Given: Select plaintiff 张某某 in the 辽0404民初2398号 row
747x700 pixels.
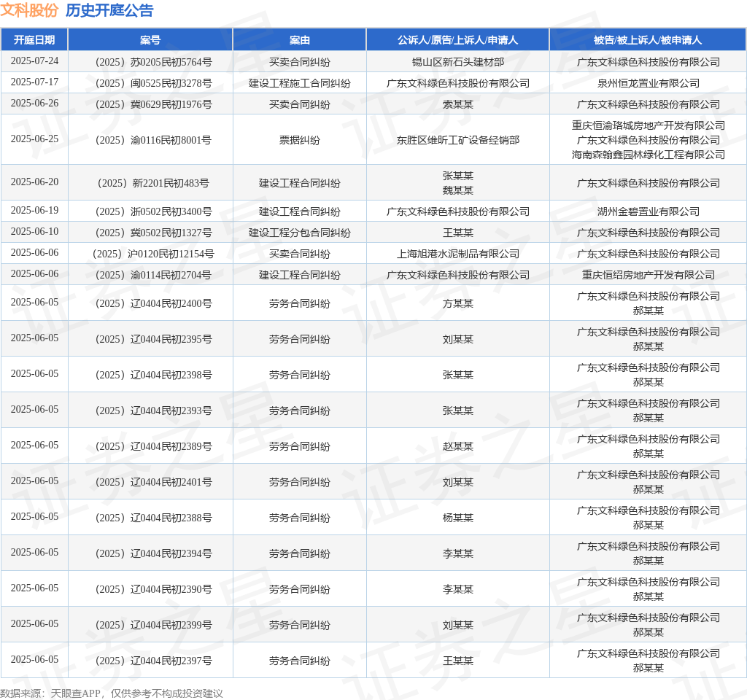Looking at the screenshot, I should pos(458,375).
